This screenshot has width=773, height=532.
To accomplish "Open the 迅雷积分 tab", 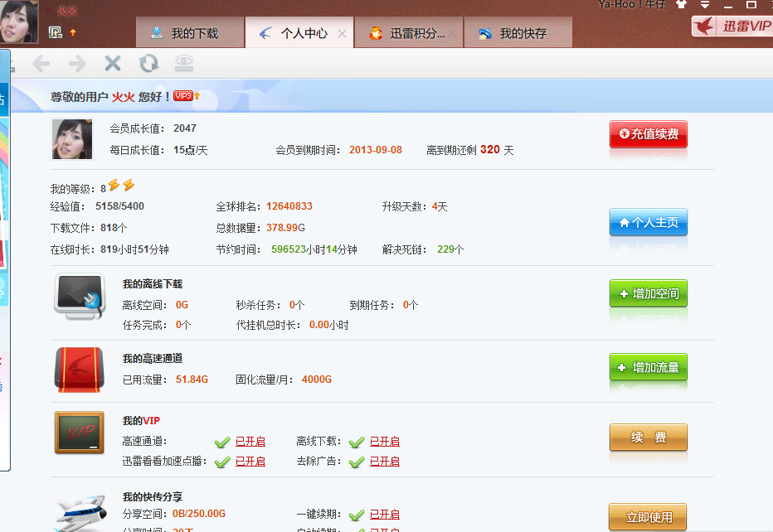I will pos(408,33).
